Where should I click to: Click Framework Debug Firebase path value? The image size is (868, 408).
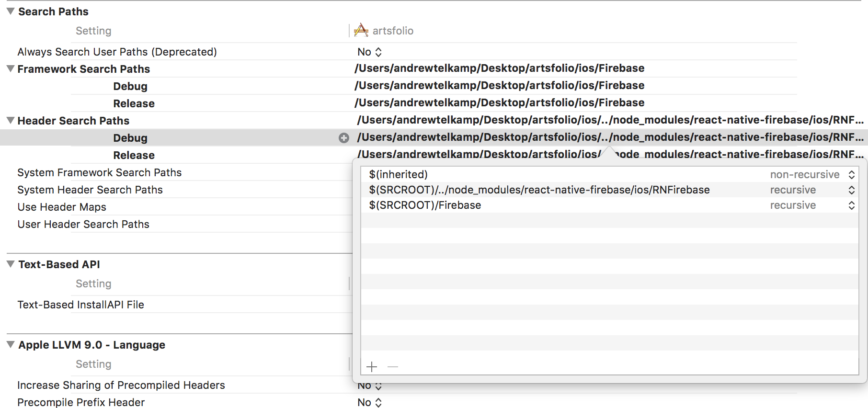click(x=500, y=86)
